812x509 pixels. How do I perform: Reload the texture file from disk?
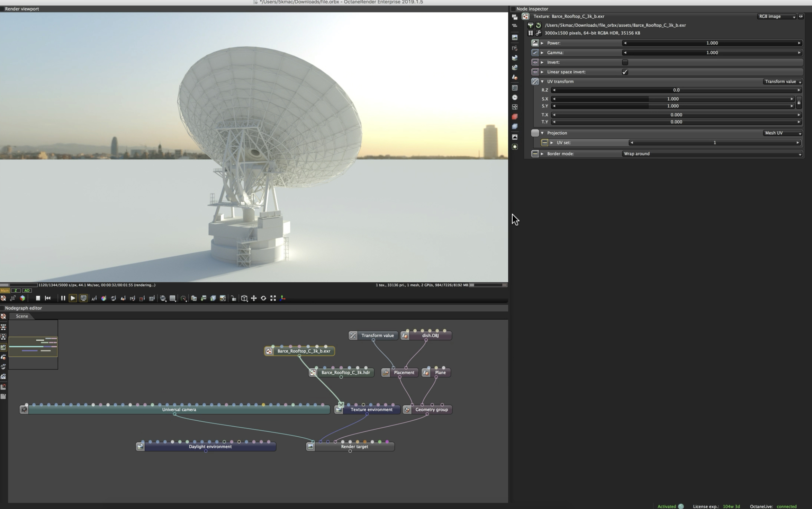[x=538, y=25]
